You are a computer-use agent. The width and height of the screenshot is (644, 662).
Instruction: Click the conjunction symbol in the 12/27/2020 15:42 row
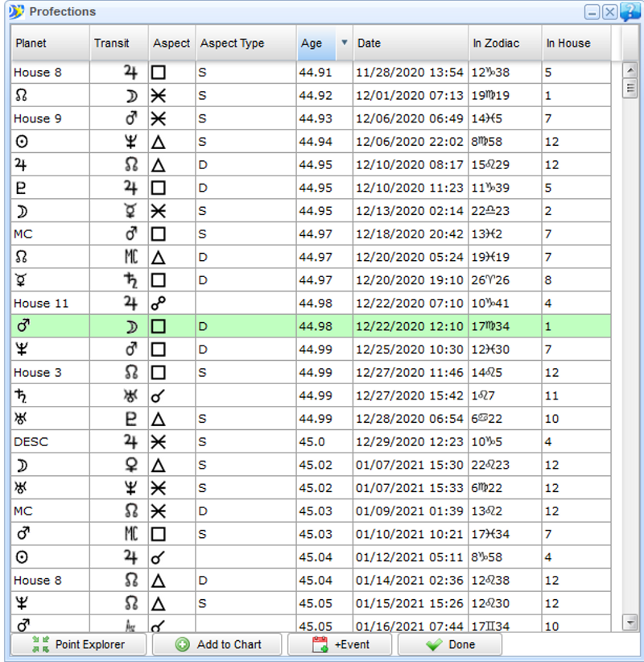coord(159,395)
